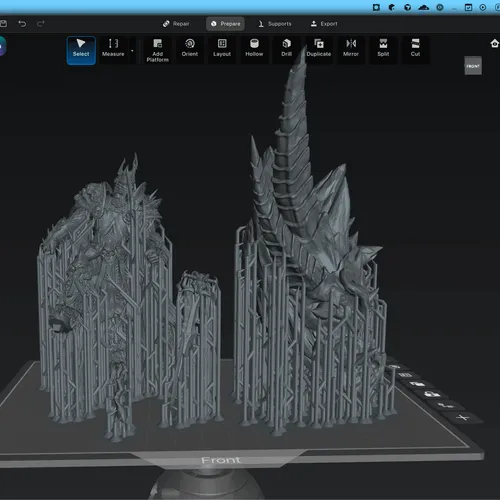Select the Hollow tool

coord(254,50)
